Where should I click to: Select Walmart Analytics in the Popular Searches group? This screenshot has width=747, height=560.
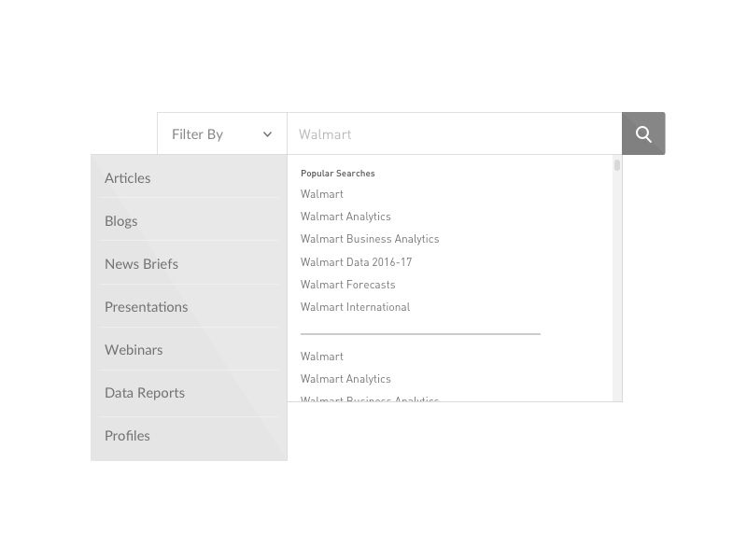coord(345,217)
